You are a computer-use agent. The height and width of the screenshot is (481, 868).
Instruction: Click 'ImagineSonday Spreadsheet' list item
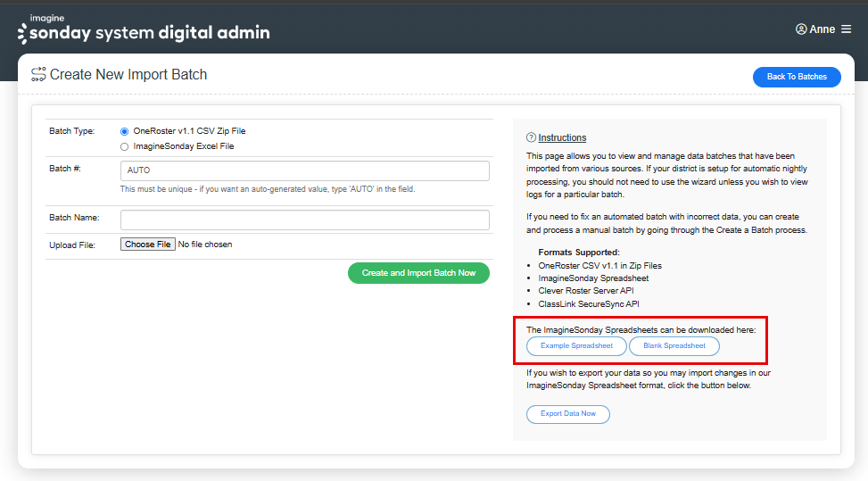593,278
